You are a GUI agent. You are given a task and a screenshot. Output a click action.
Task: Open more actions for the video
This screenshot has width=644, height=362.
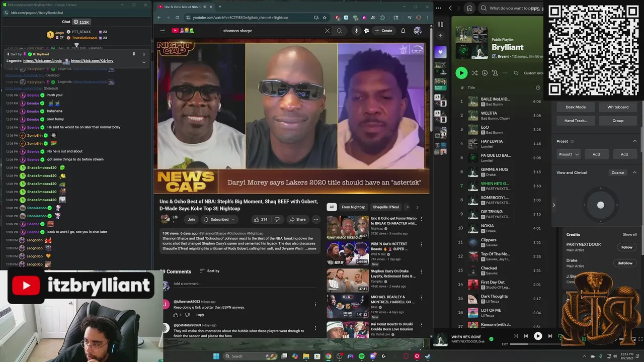316,220
